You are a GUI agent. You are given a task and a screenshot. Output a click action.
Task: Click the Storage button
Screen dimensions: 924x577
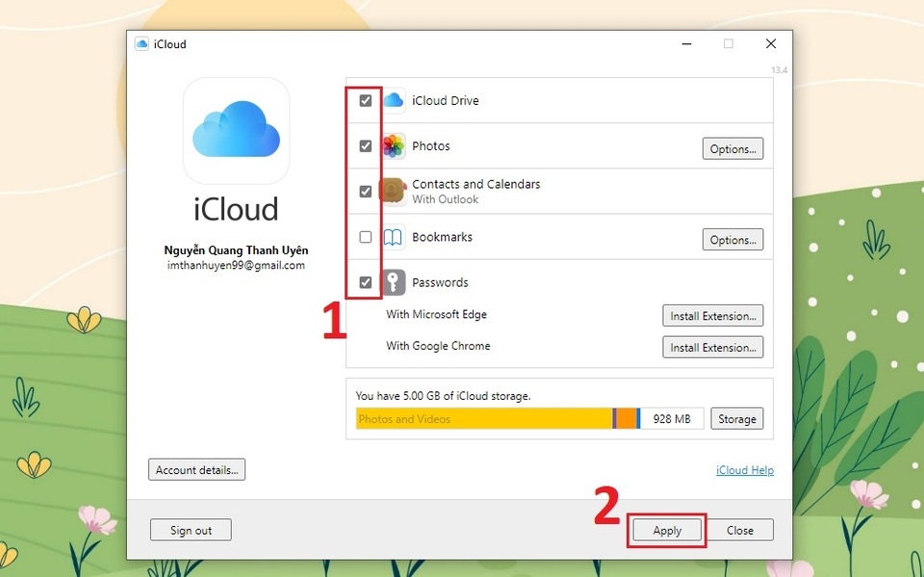(736, 419)
